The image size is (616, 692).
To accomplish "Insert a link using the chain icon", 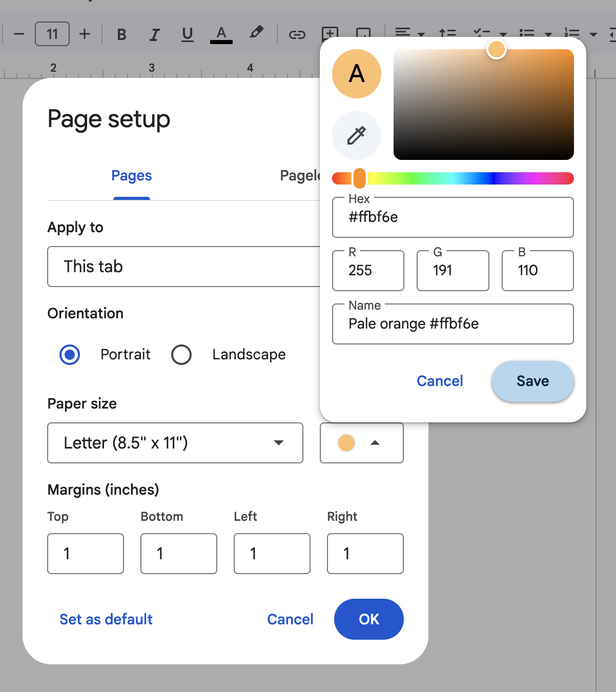I will pyautogui.click(x=297, y=34).
